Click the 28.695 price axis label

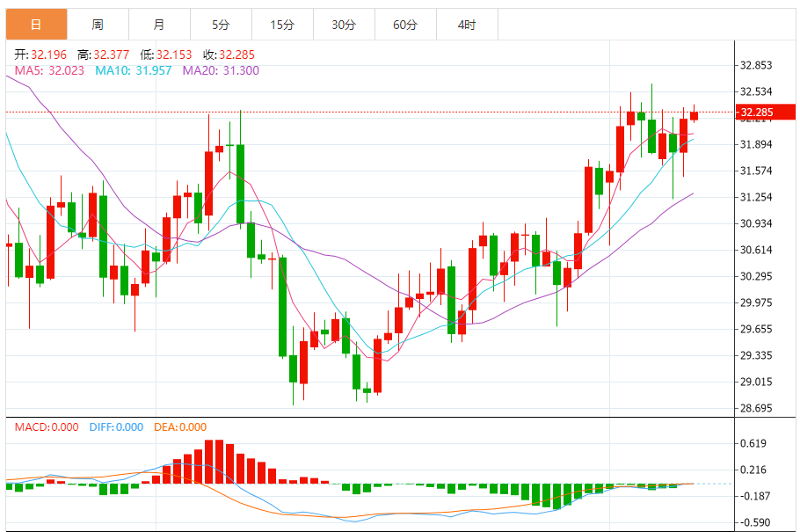(756, 408)
